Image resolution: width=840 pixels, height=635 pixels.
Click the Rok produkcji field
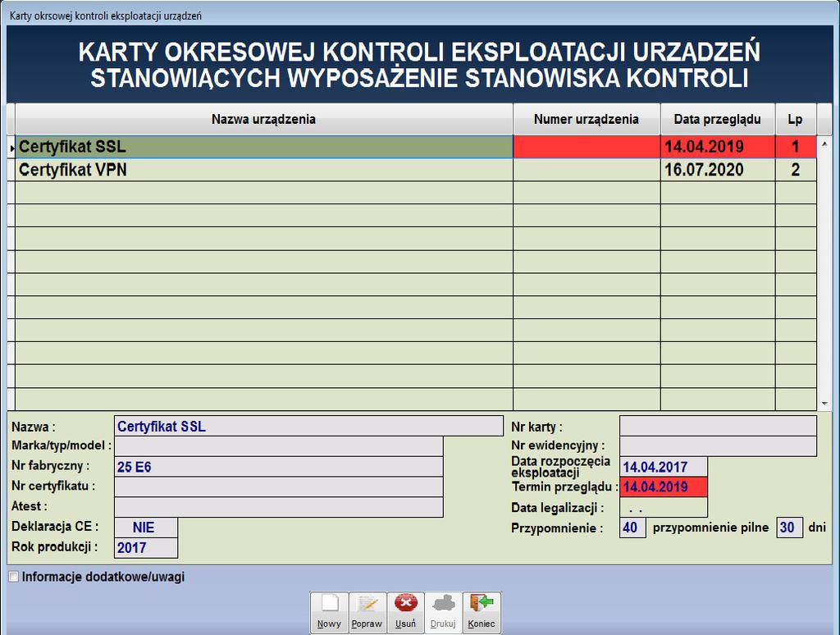[x=146, y=548]
